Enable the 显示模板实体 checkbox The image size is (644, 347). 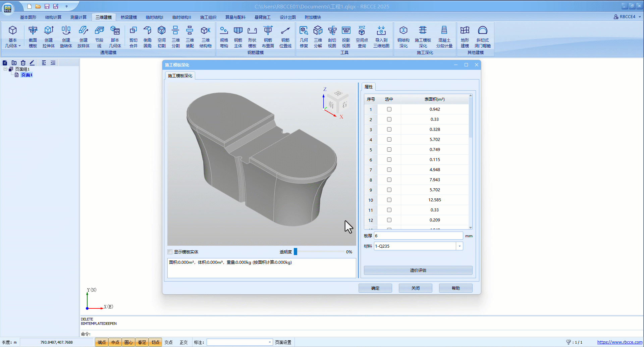[170, 252]
